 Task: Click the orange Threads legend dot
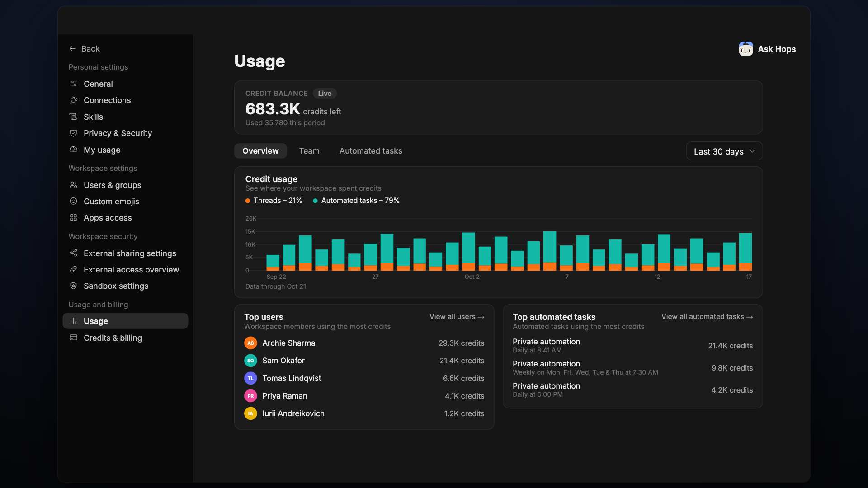coord(247,201)
